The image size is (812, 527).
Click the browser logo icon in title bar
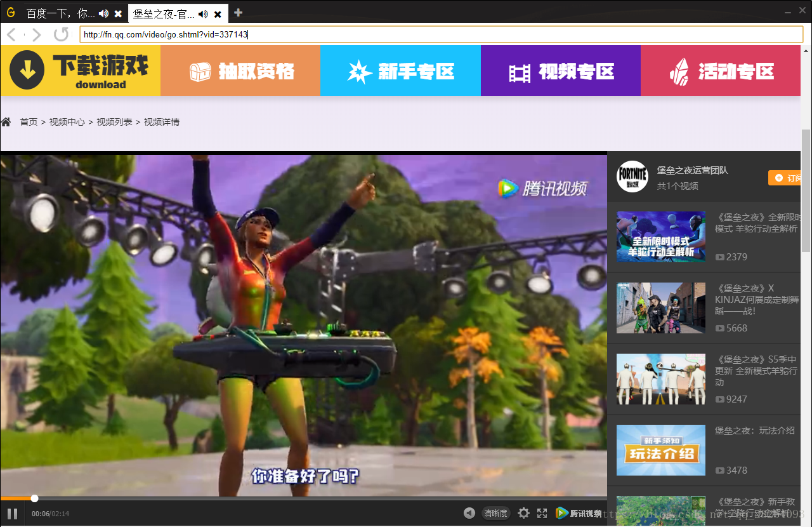pyautogui.click(x=10, y=12)
